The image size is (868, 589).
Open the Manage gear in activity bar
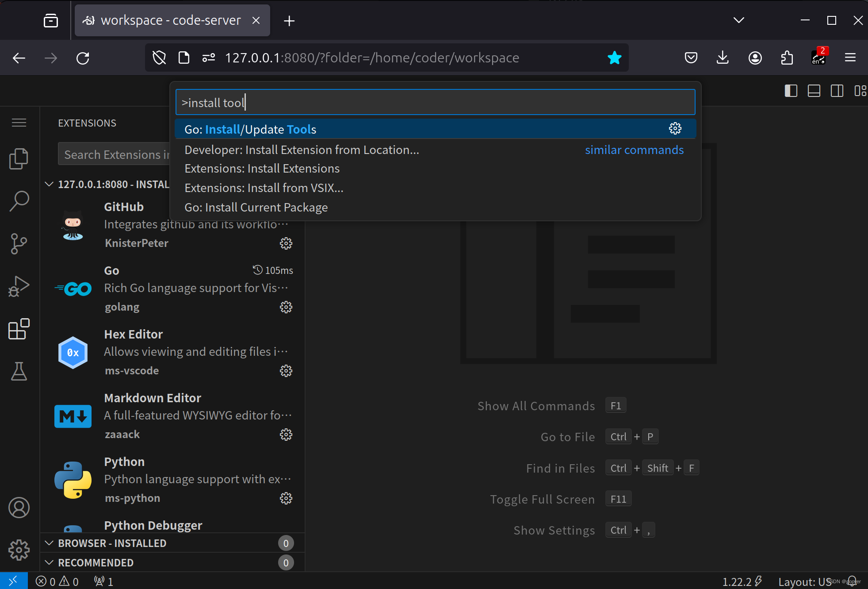[x=19, y=550]
